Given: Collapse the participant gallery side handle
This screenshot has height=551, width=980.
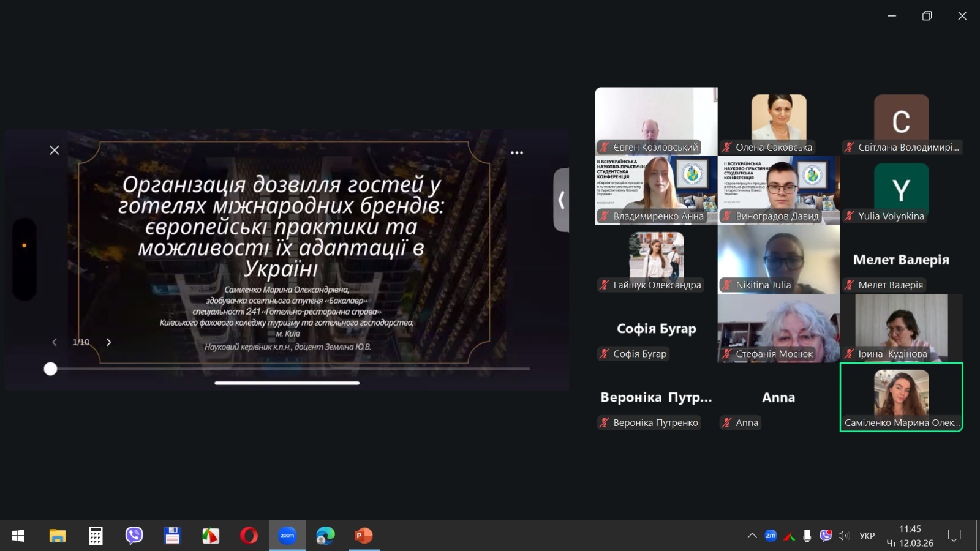Looking at the screenshot, I should [x=561, y=200].
